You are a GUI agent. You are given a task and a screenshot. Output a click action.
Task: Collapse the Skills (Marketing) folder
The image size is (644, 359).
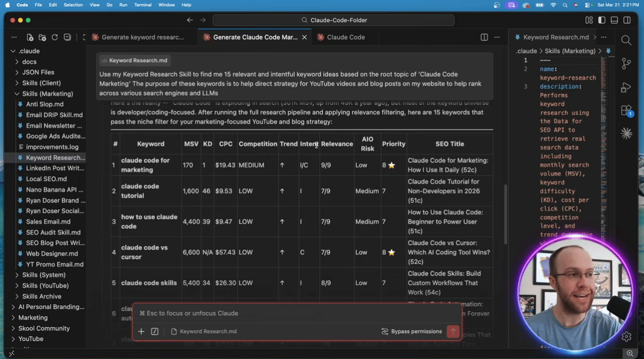[x=47, y=94]
